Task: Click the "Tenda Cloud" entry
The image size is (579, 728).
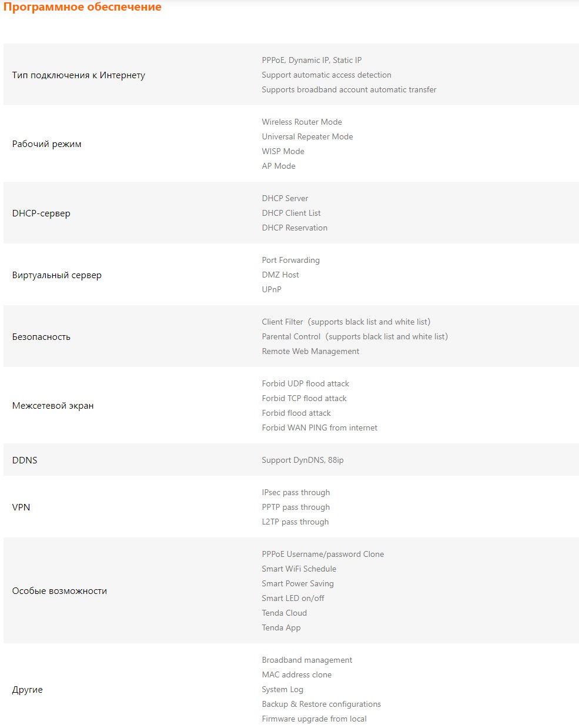Action: point(284,613)
